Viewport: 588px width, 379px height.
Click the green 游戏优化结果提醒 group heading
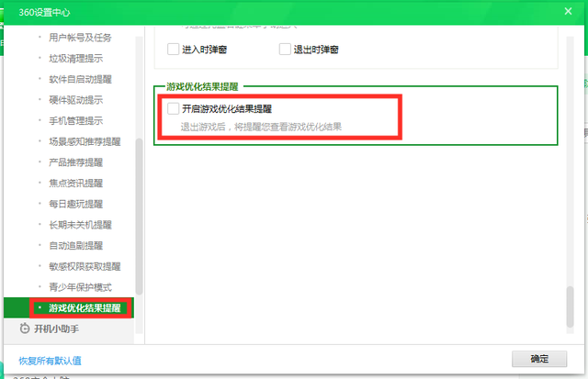pos(202,87)
